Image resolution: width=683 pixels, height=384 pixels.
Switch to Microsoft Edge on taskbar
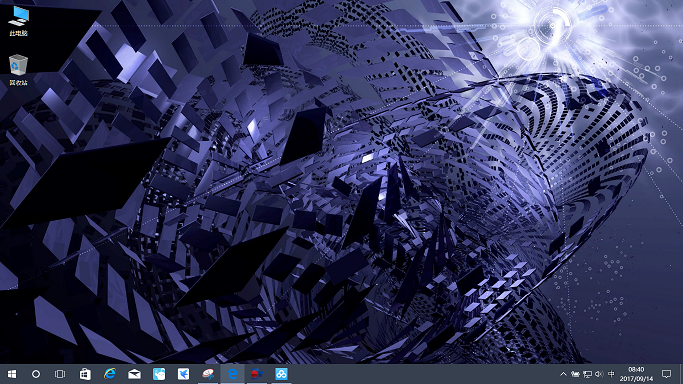point(233,374)
